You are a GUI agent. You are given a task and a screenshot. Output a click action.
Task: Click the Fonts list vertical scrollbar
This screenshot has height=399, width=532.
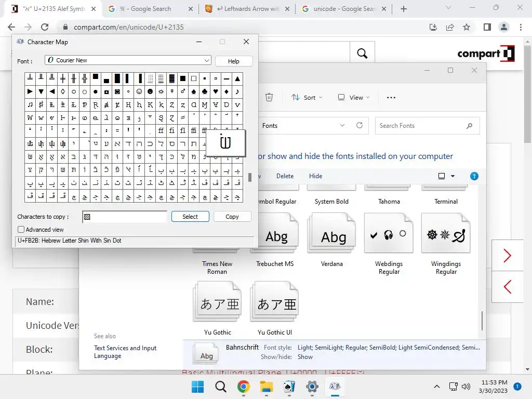pyautogui.click(x=482, y=320)
